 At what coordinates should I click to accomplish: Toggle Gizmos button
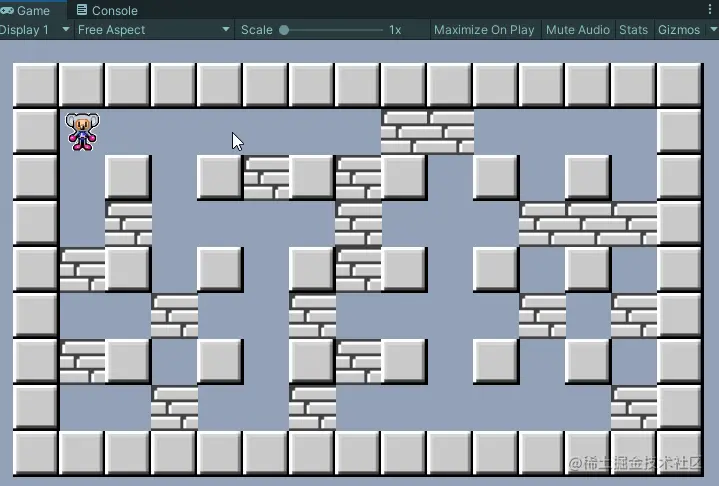[679, 30]
